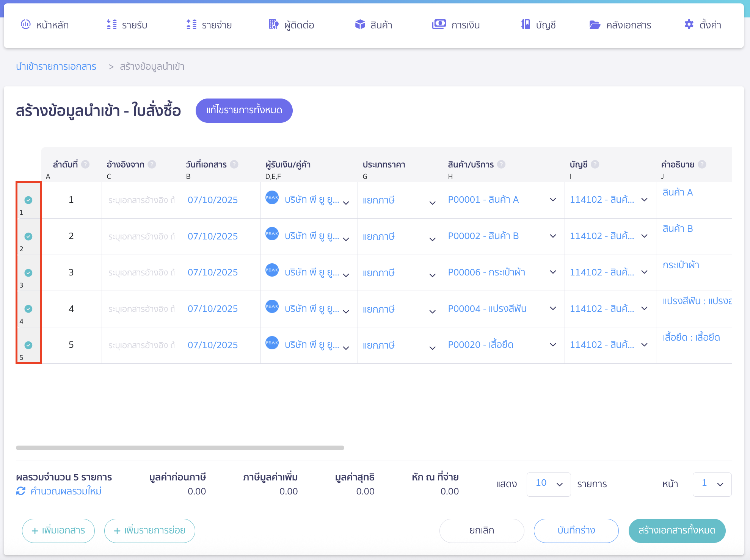The height and width of the screenshot is (560, 750).
Task: Toggle the green check mark on row 5
Action: tap(28, 345)
